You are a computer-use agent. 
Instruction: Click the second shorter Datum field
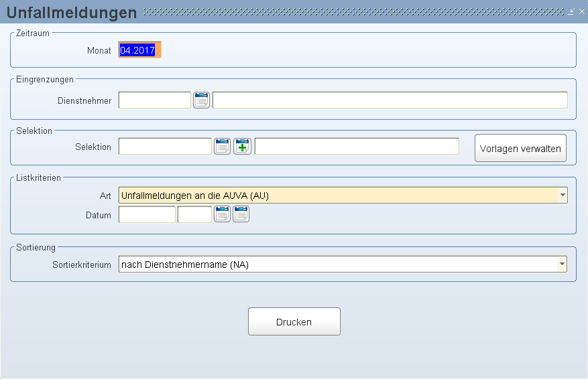[194, 214]
